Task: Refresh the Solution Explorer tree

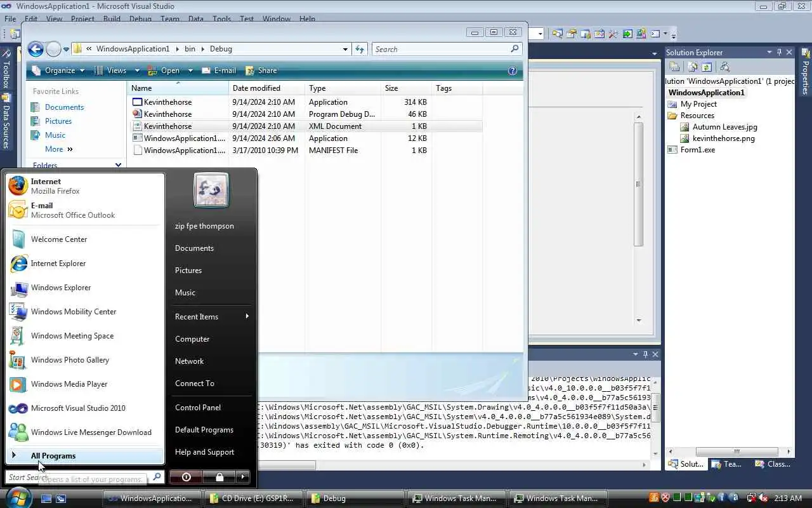Action: coord(706,67)
